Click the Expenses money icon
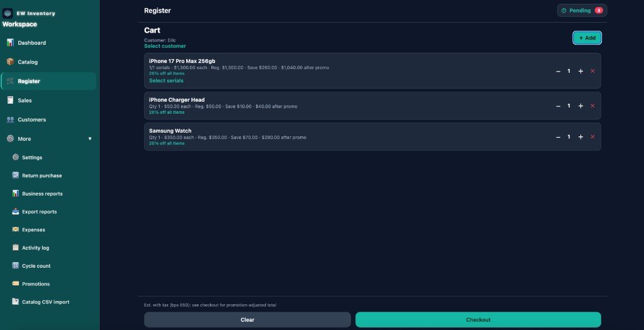Viewport: 644px width, 330px height. point(16,229)
